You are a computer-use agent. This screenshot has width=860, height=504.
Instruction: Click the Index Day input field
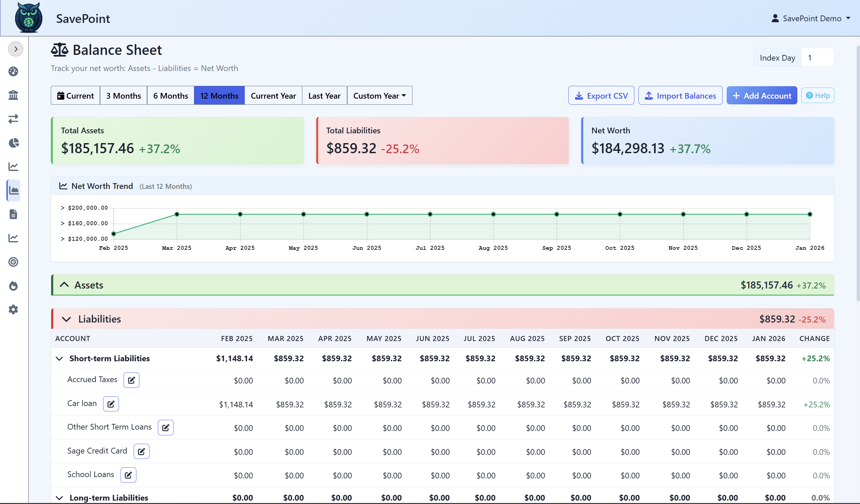pos(817,57)
